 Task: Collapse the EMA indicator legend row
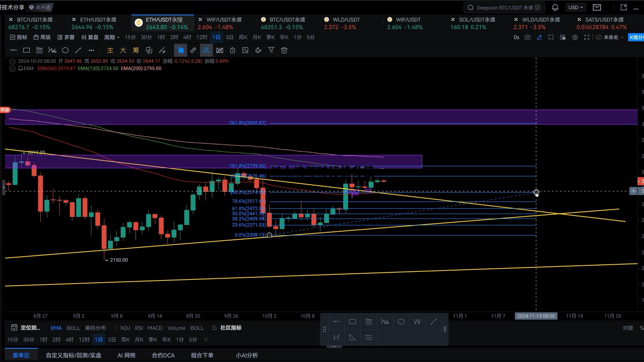pos(12,69)
